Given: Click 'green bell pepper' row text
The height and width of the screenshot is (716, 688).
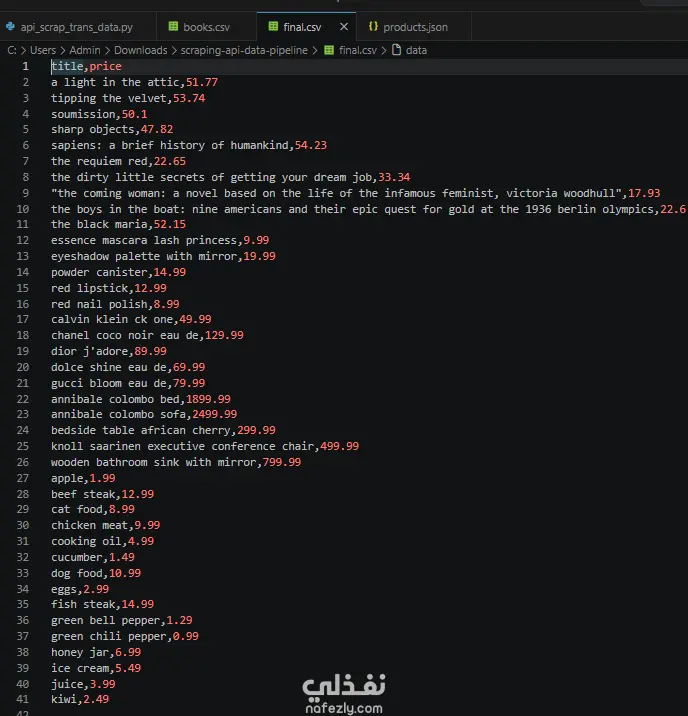Looking at the screenshot, I should click(105, 620).
